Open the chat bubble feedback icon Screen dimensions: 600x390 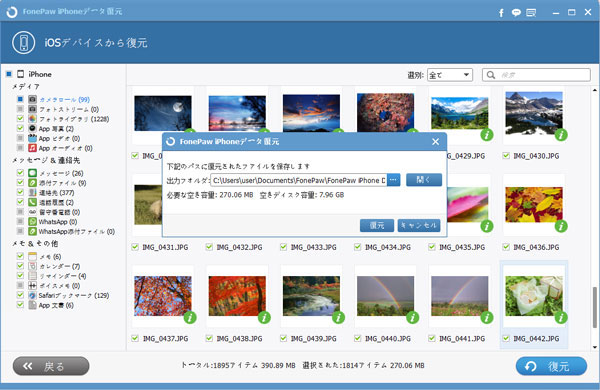click(516, 13)
